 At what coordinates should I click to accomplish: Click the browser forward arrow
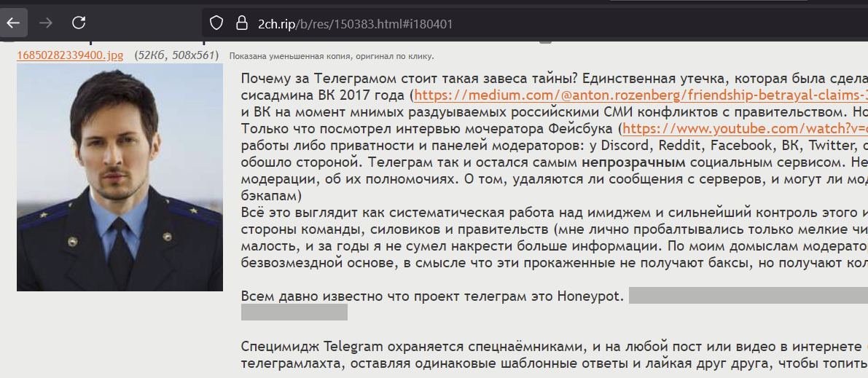46,23
